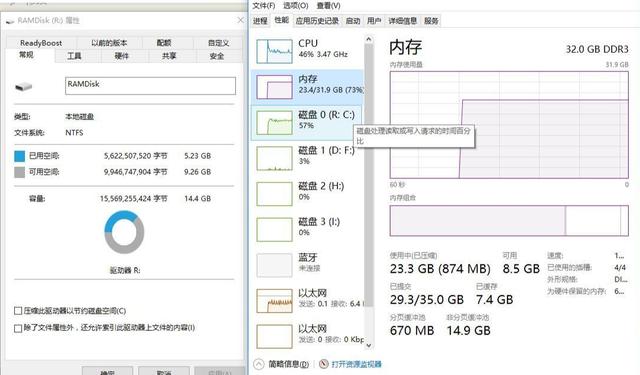Image resolution: width=640 pixels, height=375 pixels.
Task: Click the RAMDisk drive icon in properties
Action: (x=23, y=87)
